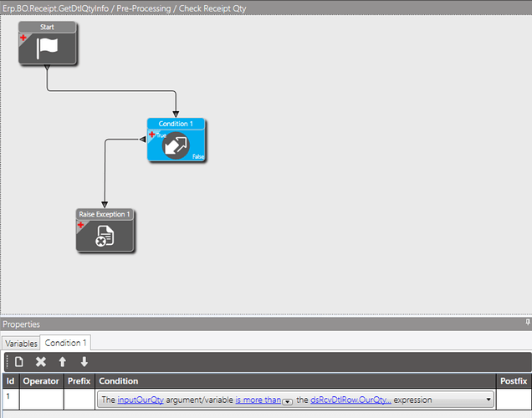Open the small dropdown after 'is more than'
This screenshot has height=418, width=532.
[x=288, y=402]
